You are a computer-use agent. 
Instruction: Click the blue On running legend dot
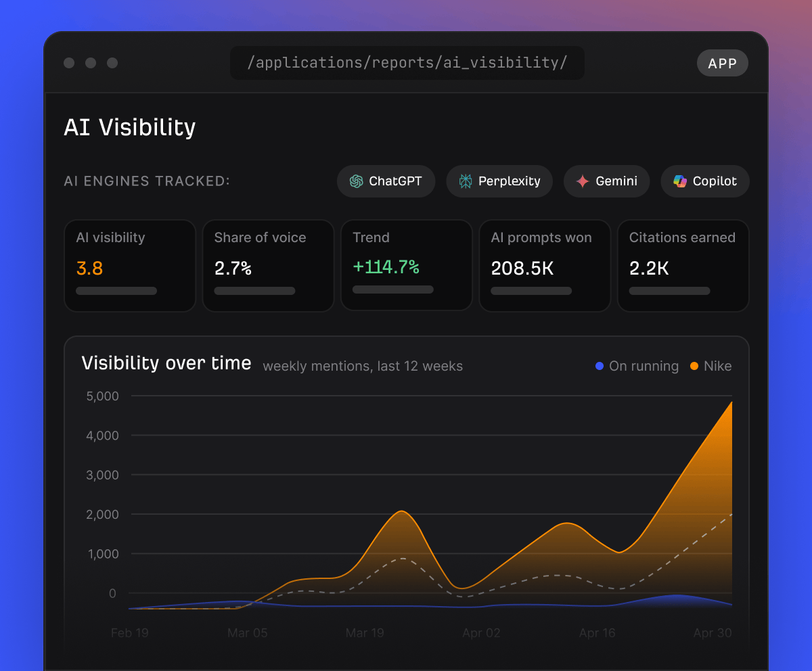[x=600, y=366]
